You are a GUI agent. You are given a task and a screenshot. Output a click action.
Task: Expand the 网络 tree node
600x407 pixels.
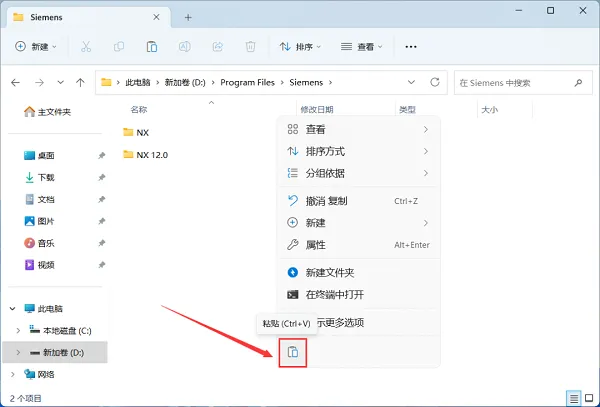[13, 374]
